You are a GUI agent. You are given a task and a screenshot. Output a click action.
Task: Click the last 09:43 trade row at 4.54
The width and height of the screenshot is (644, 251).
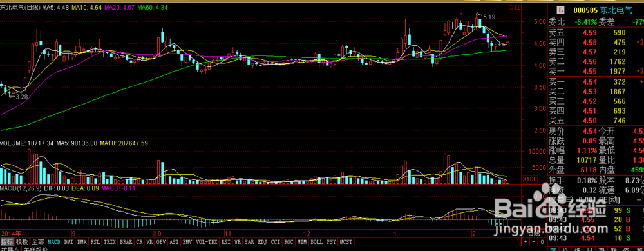point(596,238)
